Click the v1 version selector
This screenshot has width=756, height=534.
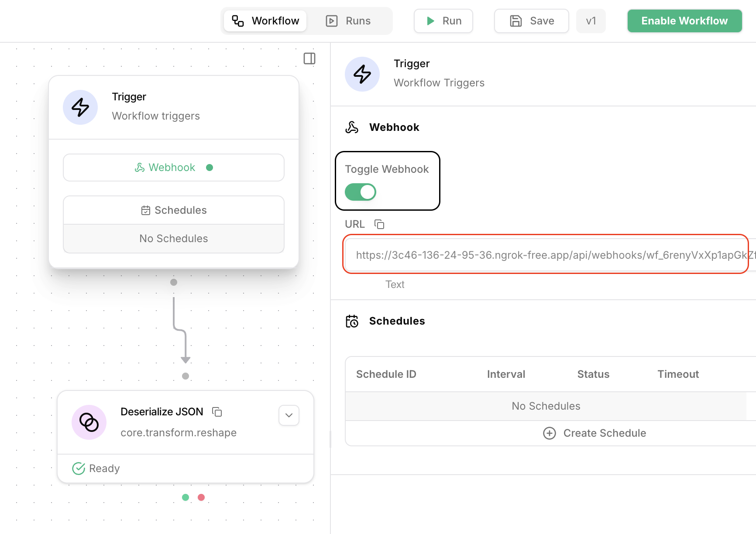pos(591,21)
